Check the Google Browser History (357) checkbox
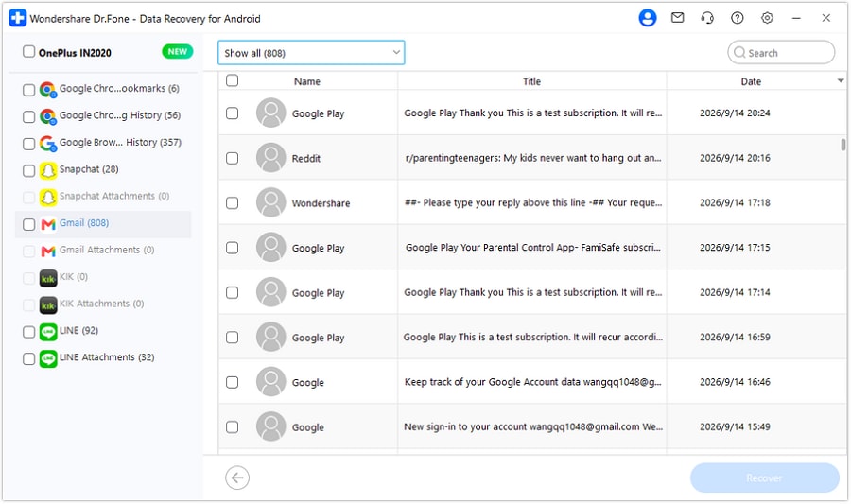 (x=28, y=144)
